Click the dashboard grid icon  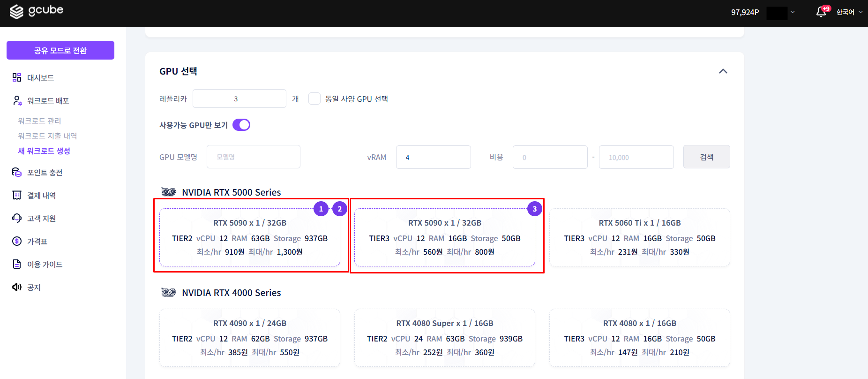[x=17, y=77]
